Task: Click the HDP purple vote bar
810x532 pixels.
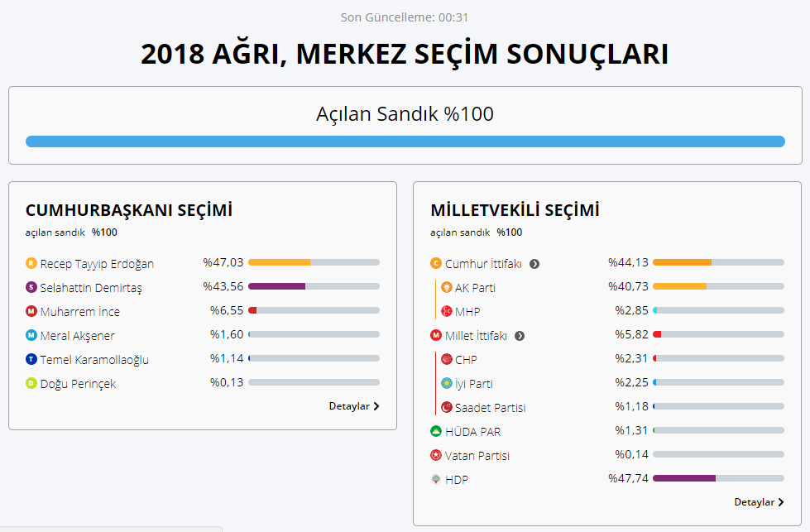Action: 684,478
